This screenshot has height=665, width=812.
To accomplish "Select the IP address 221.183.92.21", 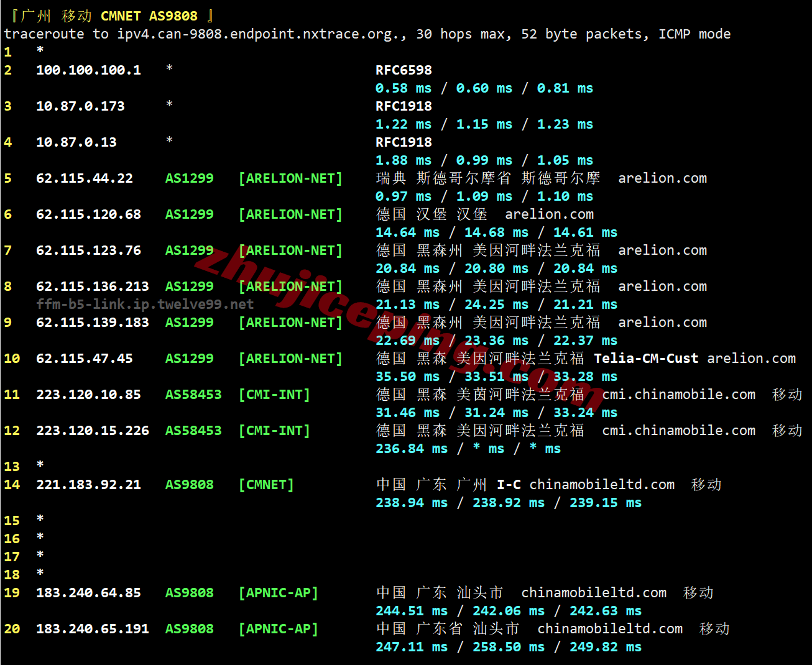I will [x=88, y=485].
